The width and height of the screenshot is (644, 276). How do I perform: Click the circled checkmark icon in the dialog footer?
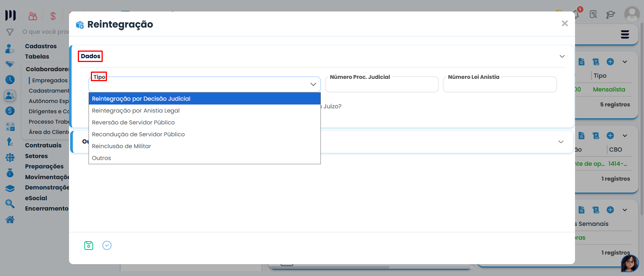click(x=107, y=245)
